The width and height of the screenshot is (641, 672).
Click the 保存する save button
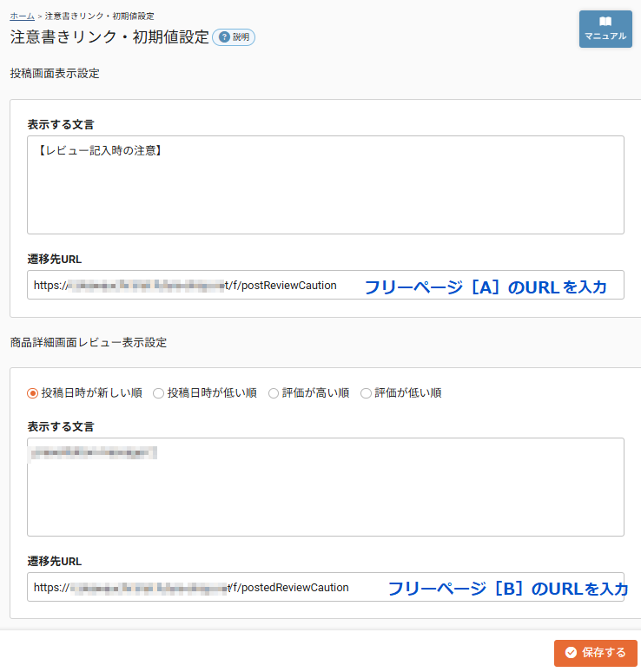pyautogui.click(x=596, y=653)
